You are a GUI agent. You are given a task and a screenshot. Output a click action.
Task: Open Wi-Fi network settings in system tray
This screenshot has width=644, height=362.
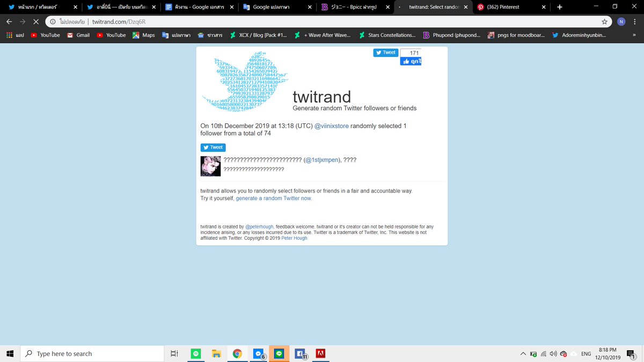pyautogui.click(x=543, y=353)
